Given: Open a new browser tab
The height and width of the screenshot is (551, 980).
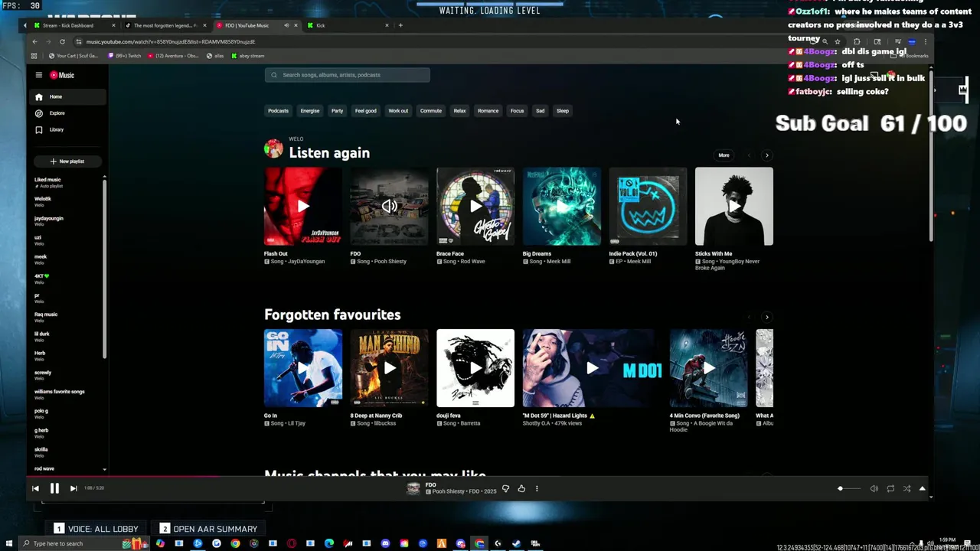Looking at the screenshot, I should click(x=400, y=25).
